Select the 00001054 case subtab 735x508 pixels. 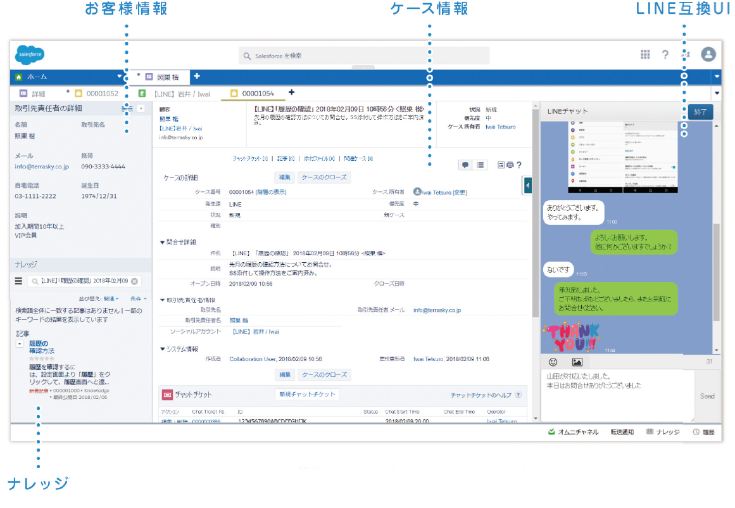pyautogui.click(x=253, y=93)
